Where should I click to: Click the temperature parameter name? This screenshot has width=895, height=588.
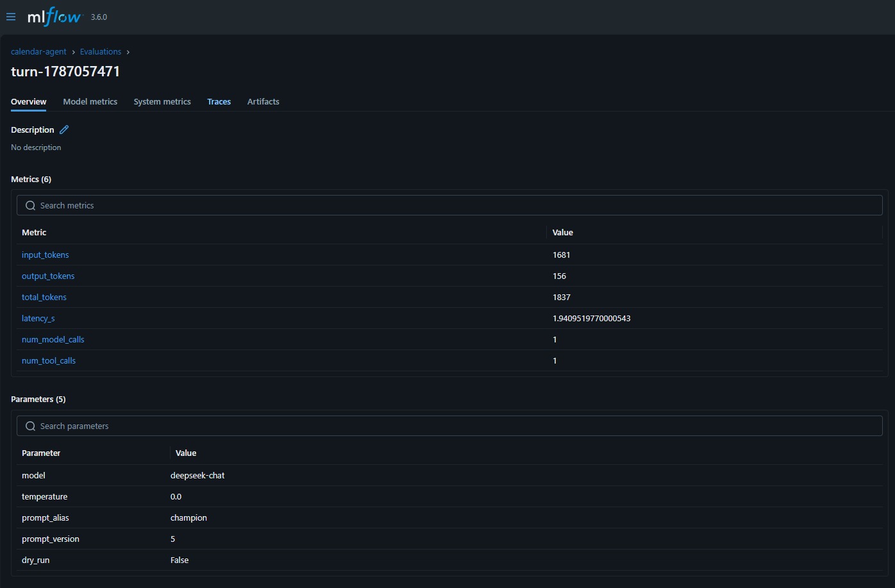[x=44, y=496]
